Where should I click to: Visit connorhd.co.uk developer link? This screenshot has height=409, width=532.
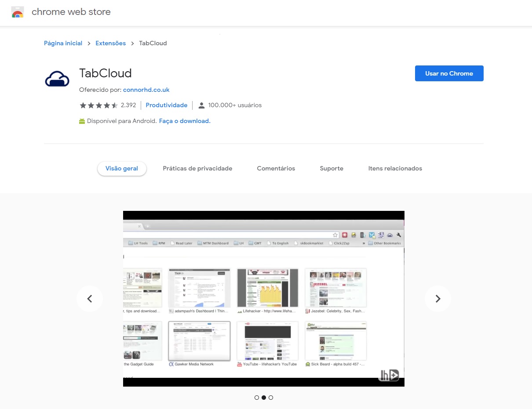point(146,90)
